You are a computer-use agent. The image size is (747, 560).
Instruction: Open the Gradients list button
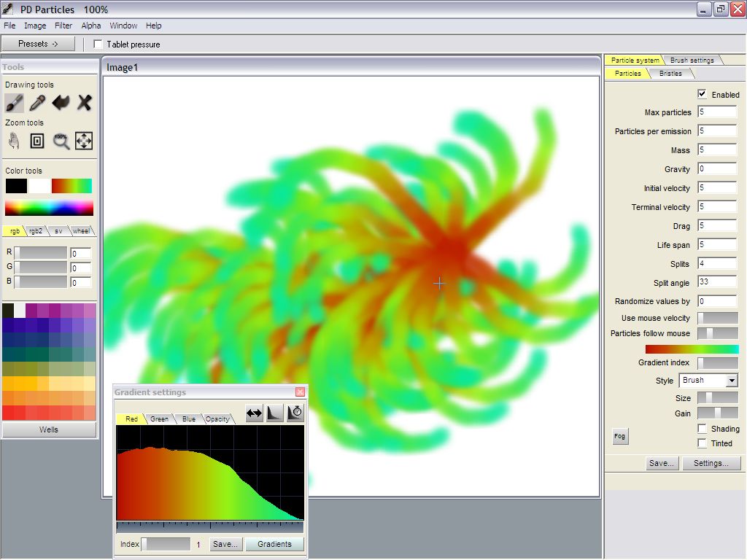coord(274,544)
